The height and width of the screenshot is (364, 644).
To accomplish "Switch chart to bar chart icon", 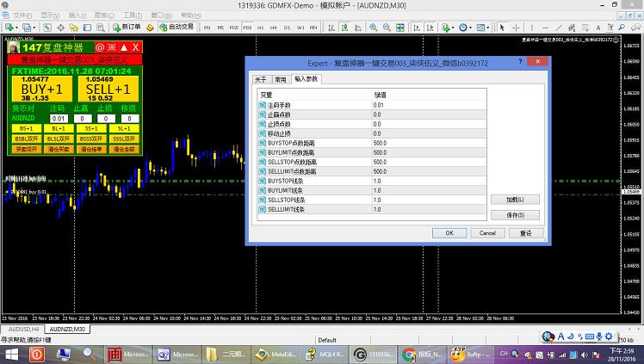I will point(331,28).
